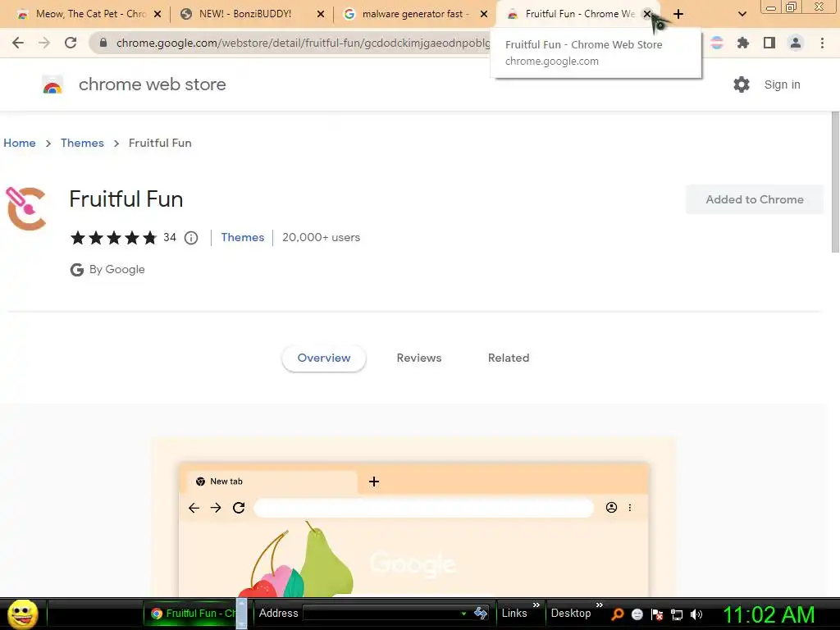Expand the taskbar Address dropdown arrow
The image size is (840, 630).
pos(464,614)
